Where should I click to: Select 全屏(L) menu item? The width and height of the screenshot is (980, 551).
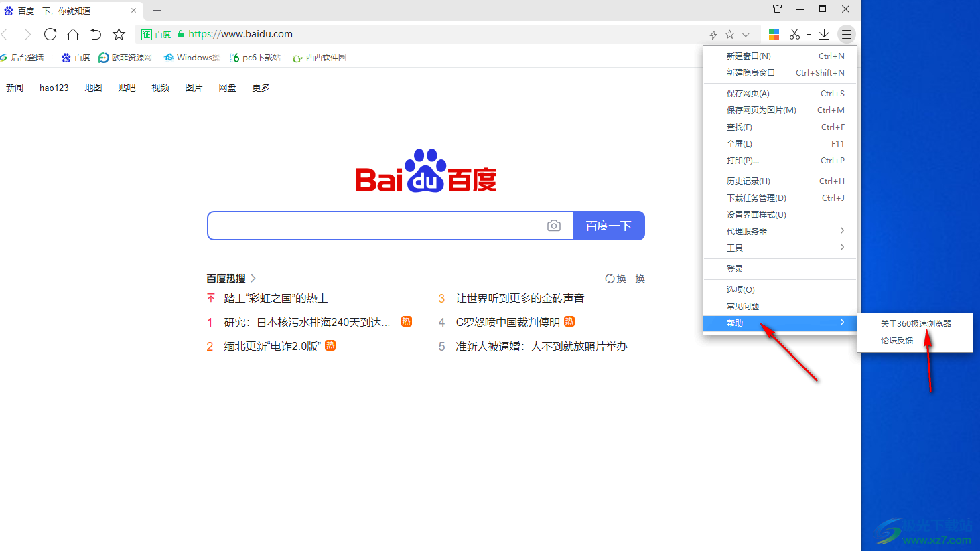780,144
